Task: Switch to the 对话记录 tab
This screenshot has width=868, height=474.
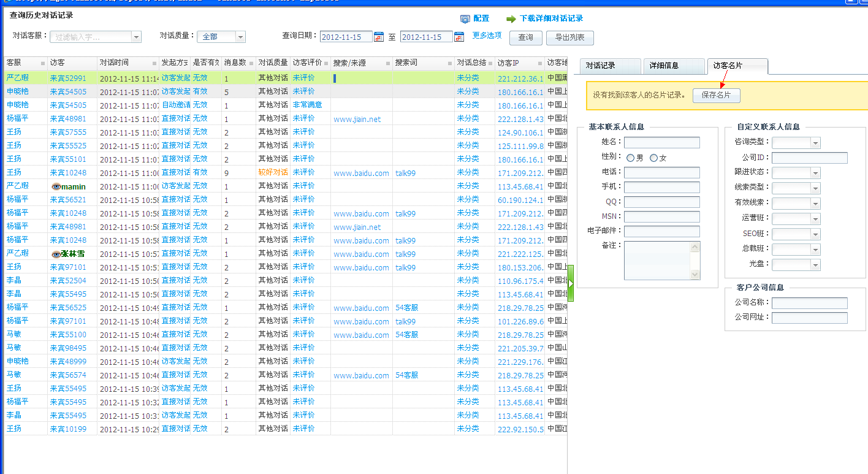Action: (x=609, y=66)
